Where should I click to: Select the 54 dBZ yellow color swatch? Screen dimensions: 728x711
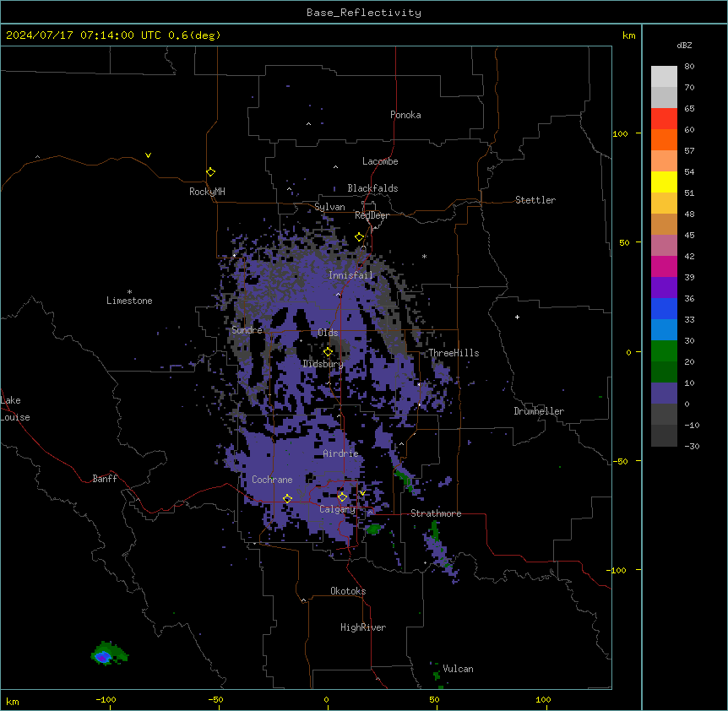pyautogui.click(x=664, y=182)
